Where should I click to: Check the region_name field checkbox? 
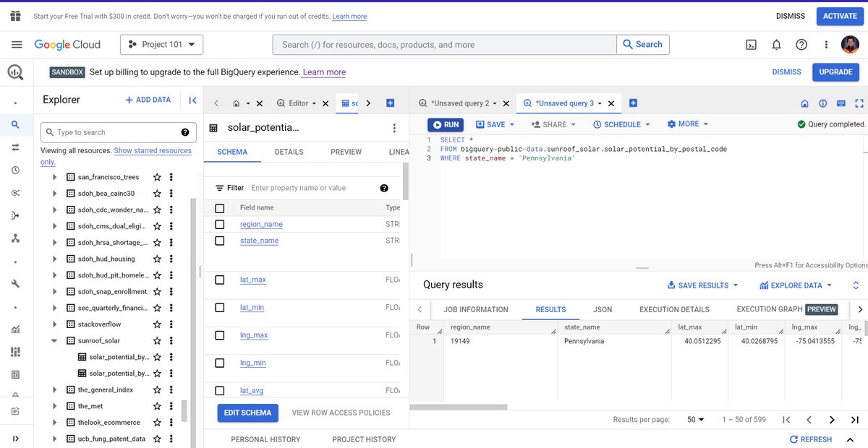coord(220,225)
